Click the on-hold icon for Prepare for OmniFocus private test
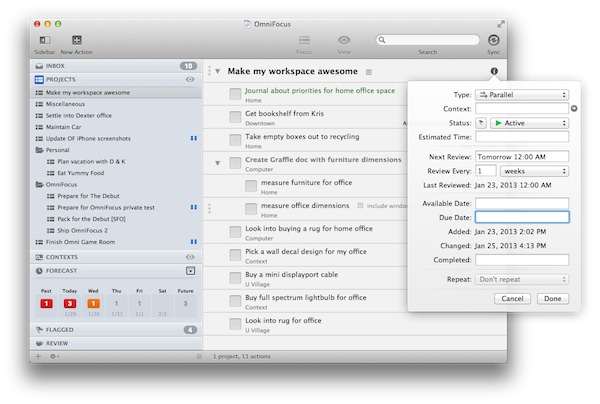600x404 pixels. (x=194, y=207)
